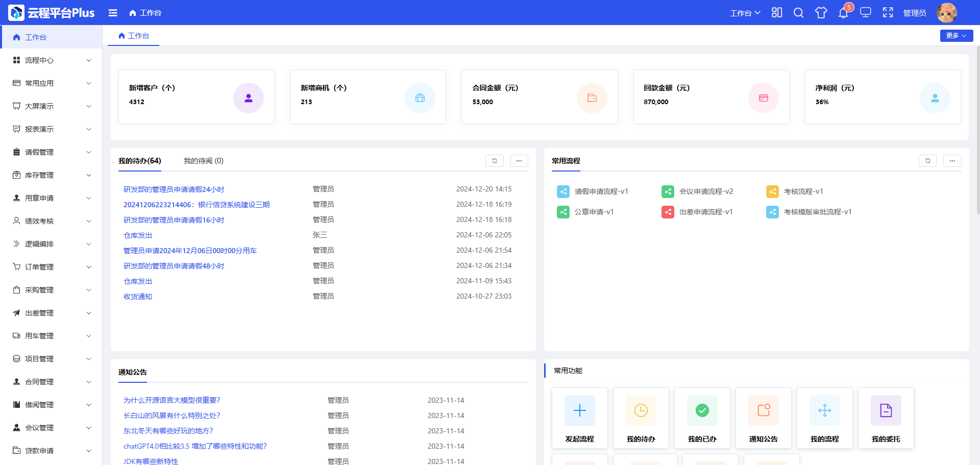Image resolution: width=980 pixels, height=465 pixels.
Task: Switch to 我的待办(64) tab
Action: (140, 161)
